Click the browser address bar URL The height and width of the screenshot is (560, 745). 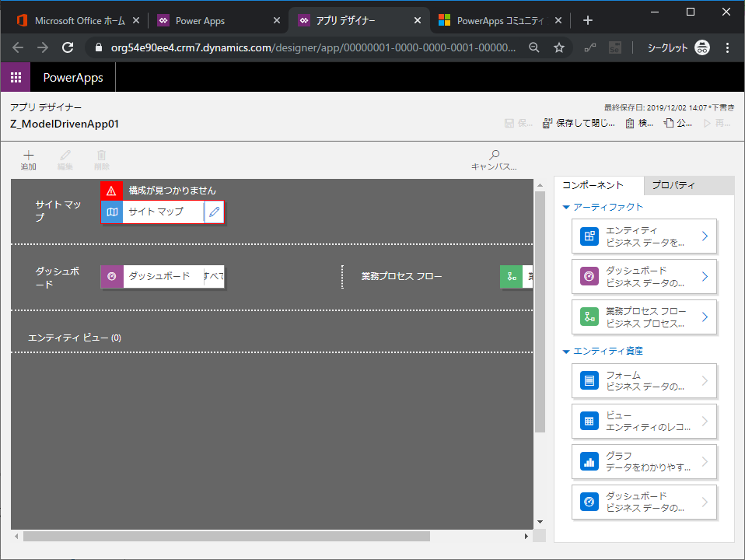click(313, 47)
